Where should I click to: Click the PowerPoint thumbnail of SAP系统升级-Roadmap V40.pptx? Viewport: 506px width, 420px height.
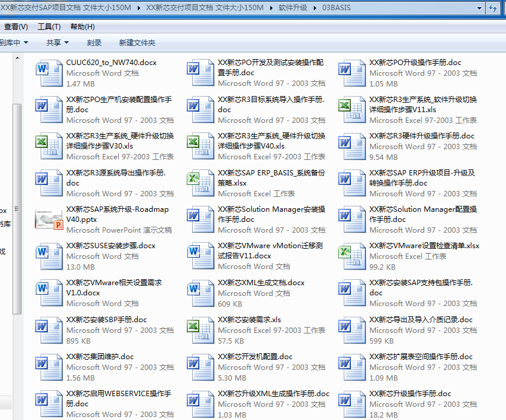click(49, 220)
